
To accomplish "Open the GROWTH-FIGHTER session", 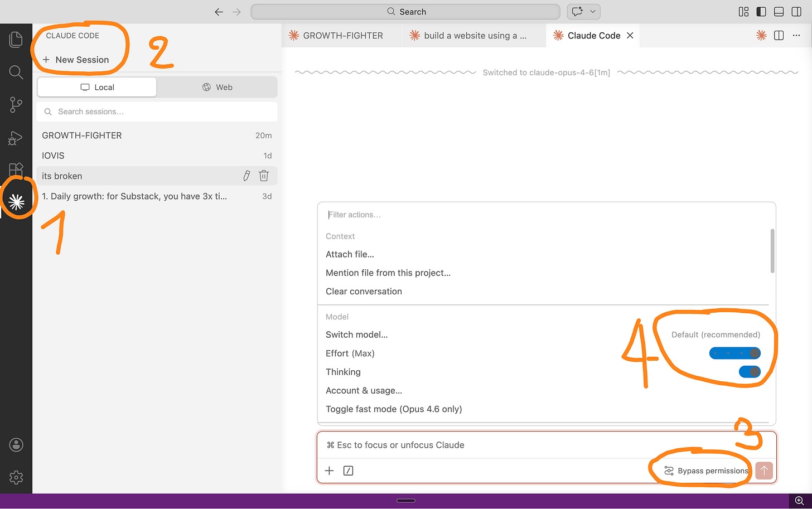I will pyautogui.click(x=157, y=135).
